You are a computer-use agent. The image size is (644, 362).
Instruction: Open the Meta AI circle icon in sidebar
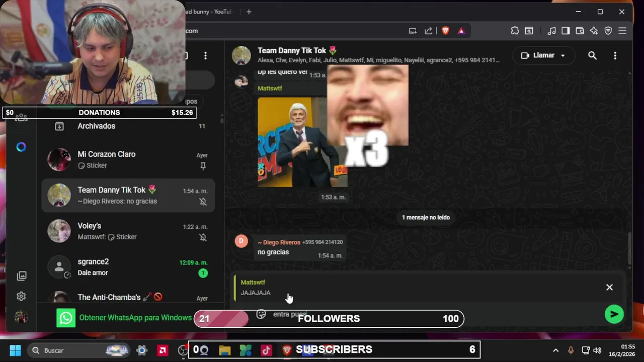21,147
